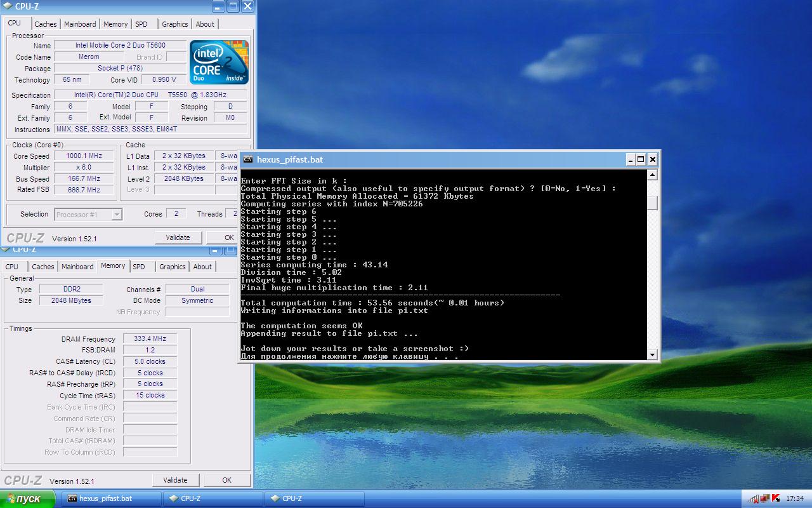Open Kaspersky from the system tray
The width and height of the screenshot is (812, 508).
(775, 498)
